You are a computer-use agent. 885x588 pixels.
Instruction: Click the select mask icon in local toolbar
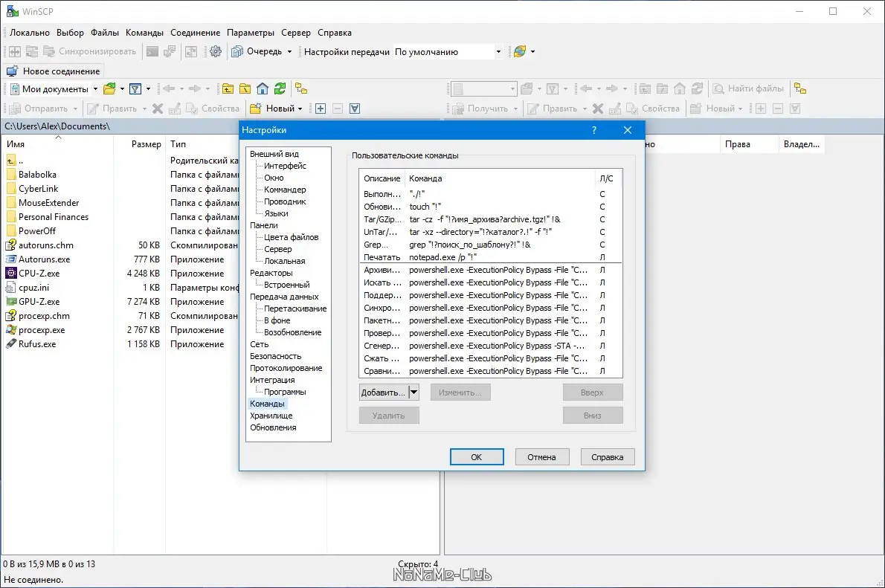click(355, 109)
